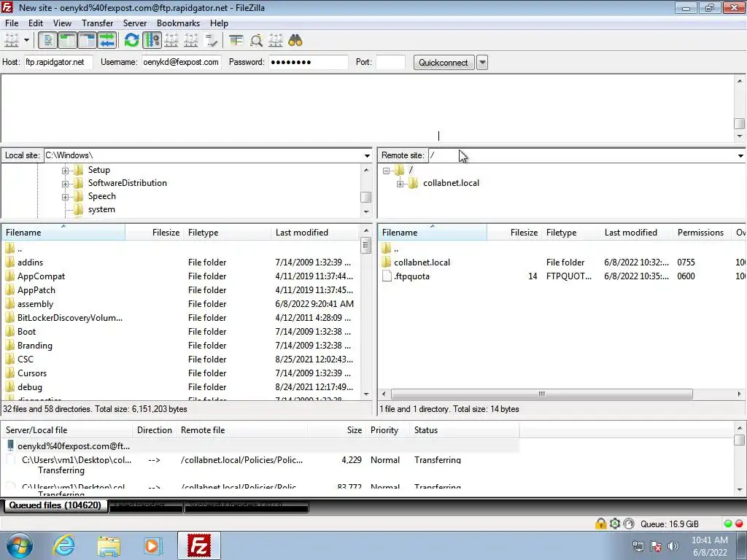
Task: Click the remote list horizontal scrollbar
Action: (x=541, y=394)
